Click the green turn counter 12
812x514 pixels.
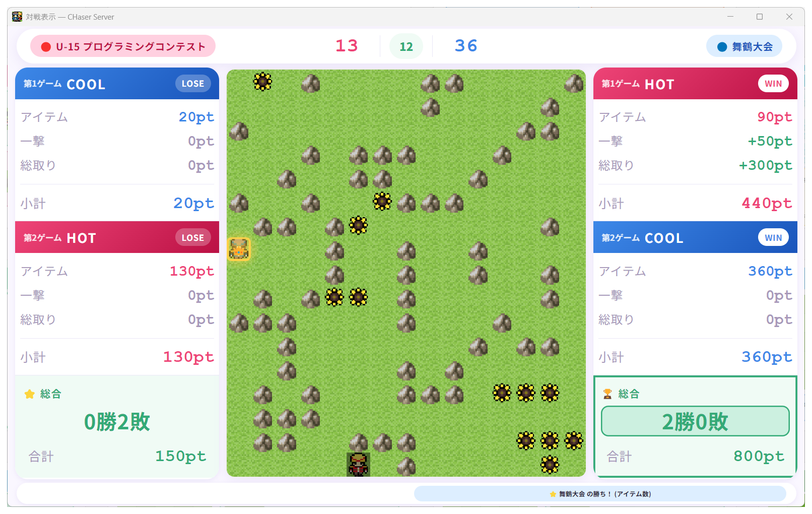[406, 46]
